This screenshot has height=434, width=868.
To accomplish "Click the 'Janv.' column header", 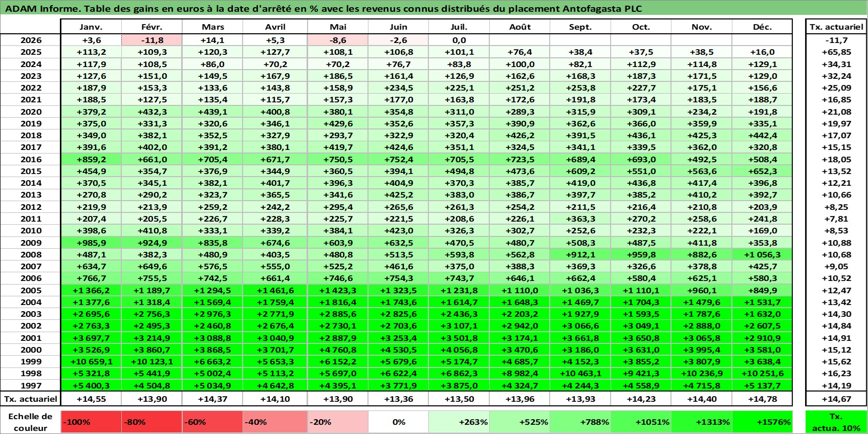I will tap(91, 27).
